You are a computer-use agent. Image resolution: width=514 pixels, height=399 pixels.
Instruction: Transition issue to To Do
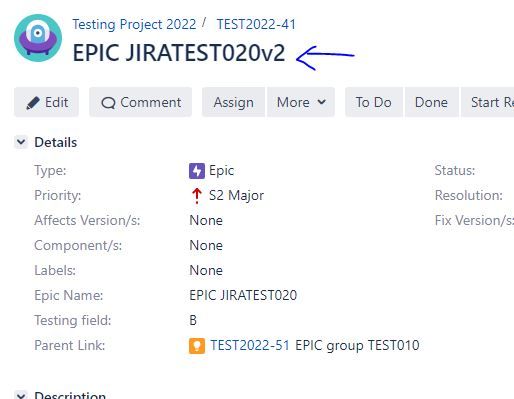tap(374, 102)
